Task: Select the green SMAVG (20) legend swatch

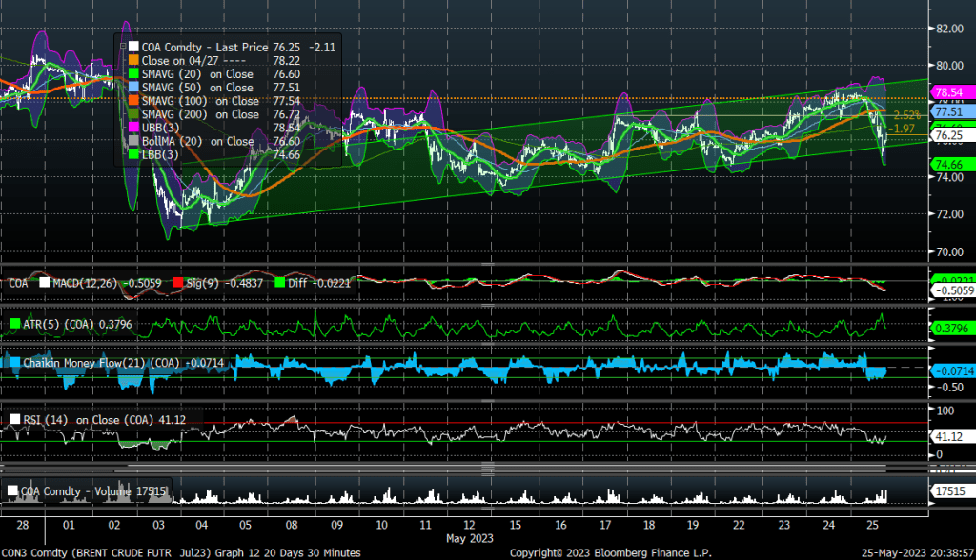Action: 133,74
